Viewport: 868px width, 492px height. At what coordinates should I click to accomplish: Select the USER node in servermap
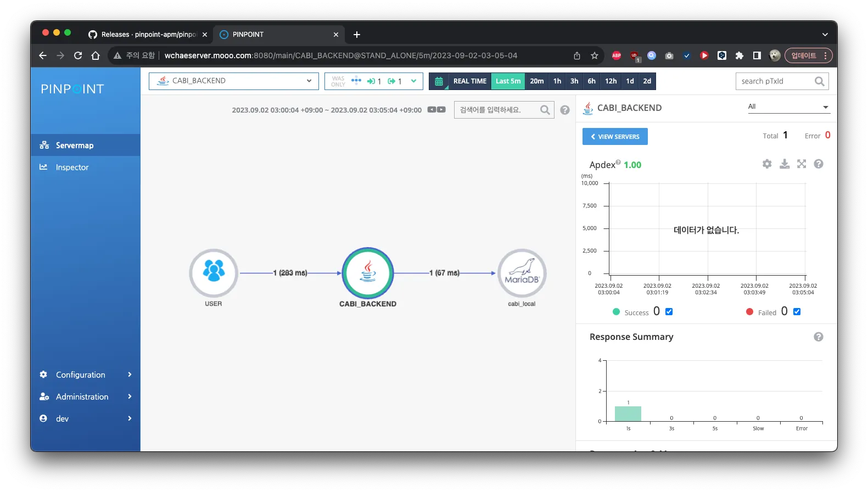click(214, 273)
